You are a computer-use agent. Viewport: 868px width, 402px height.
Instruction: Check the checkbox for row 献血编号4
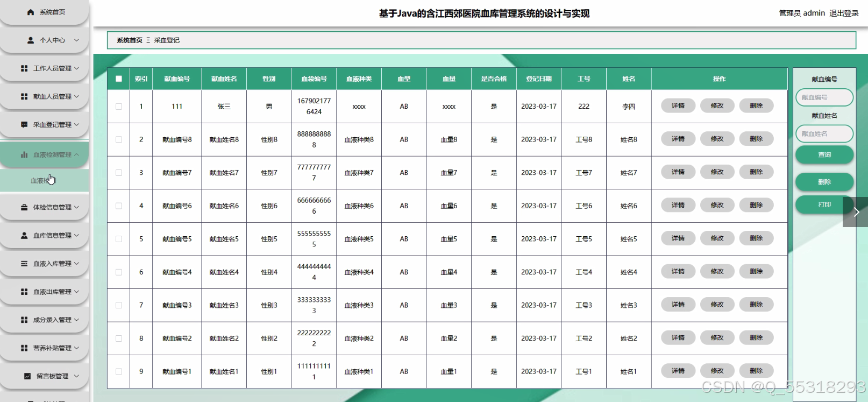[119, 272]
